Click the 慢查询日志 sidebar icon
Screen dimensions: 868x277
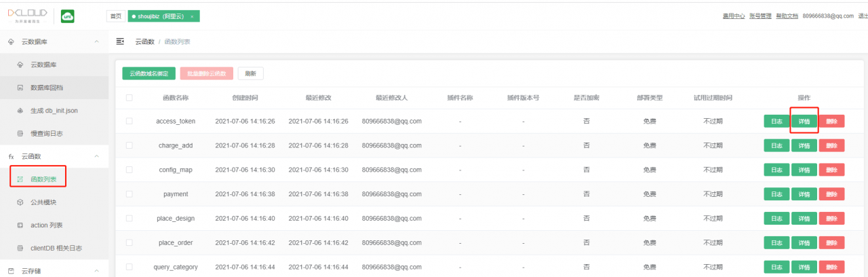(x=20, y=134)
